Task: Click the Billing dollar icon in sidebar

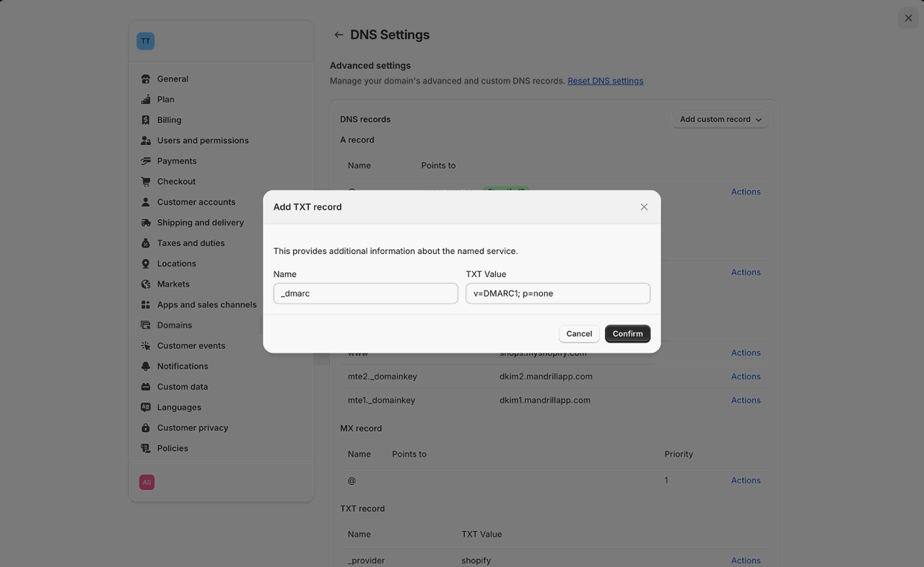Action: (x=146, y=120)
